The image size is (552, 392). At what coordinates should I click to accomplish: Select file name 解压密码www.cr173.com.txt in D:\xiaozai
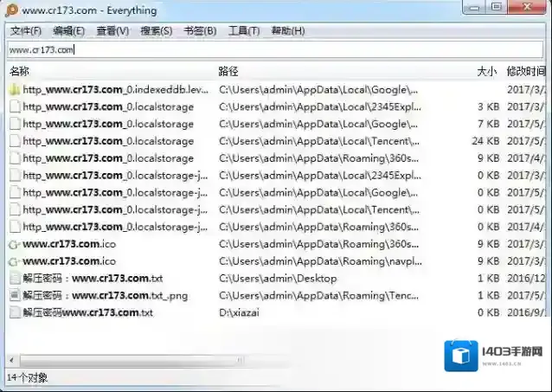click(x=88, y=312)
